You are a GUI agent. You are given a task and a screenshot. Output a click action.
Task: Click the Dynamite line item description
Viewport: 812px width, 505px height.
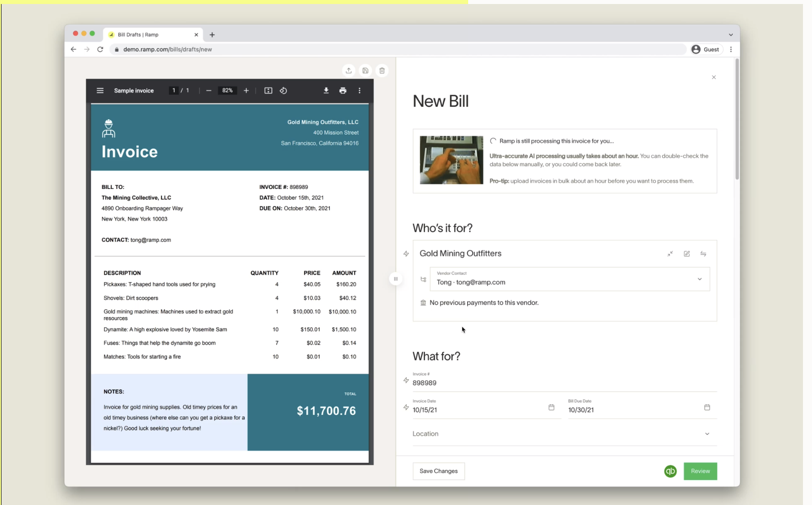pyautogui.click(x=165, y=329)
